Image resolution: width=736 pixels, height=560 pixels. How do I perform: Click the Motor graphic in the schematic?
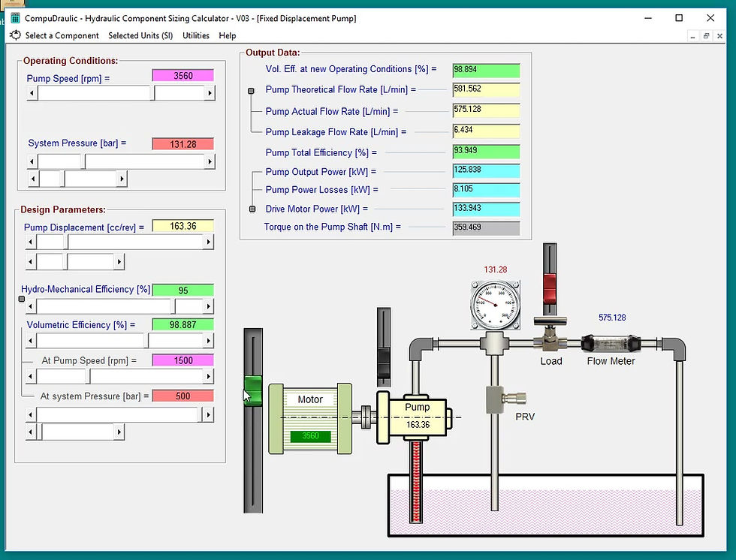(x=310, y=418)
